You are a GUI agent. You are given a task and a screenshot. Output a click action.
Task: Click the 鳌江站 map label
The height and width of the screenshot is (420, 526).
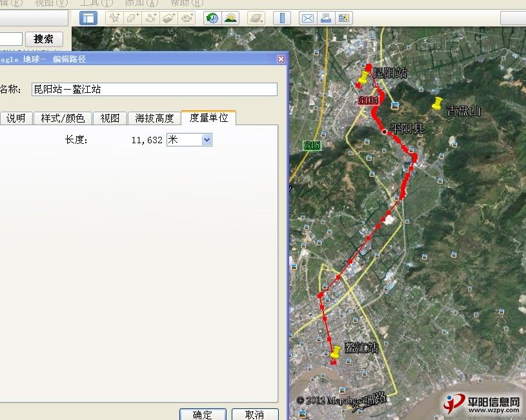(361, 348)
